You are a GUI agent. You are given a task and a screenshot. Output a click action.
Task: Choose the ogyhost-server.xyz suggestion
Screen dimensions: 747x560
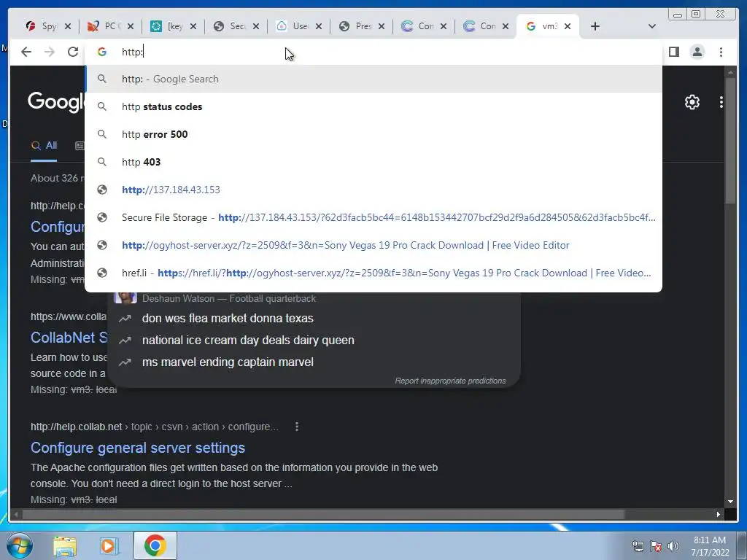pyautogui.click(x=373, y=245)
